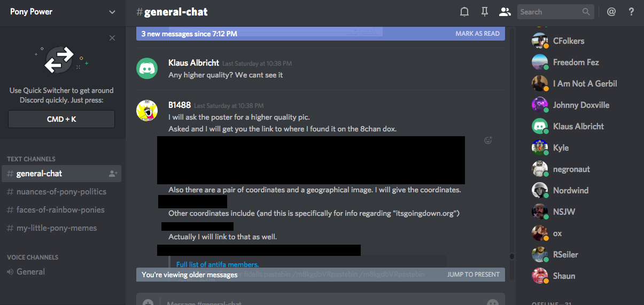Viewport: 644px width, 305px height.
Task: Collapse the Text Channels category
Action: 31,159
